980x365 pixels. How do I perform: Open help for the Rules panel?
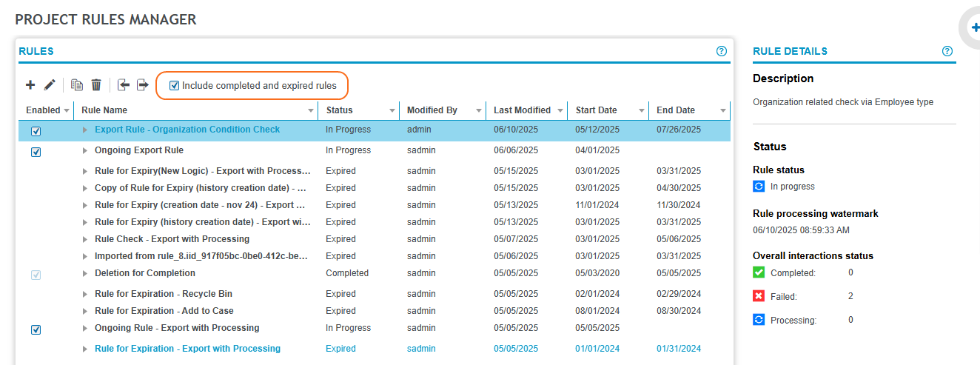(722, 51)
